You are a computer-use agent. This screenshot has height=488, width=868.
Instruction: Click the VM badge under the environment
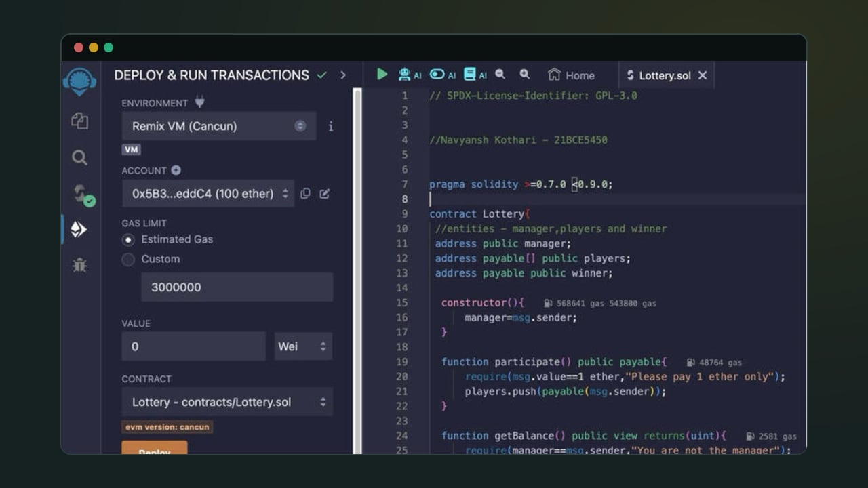tap(132, 150)
